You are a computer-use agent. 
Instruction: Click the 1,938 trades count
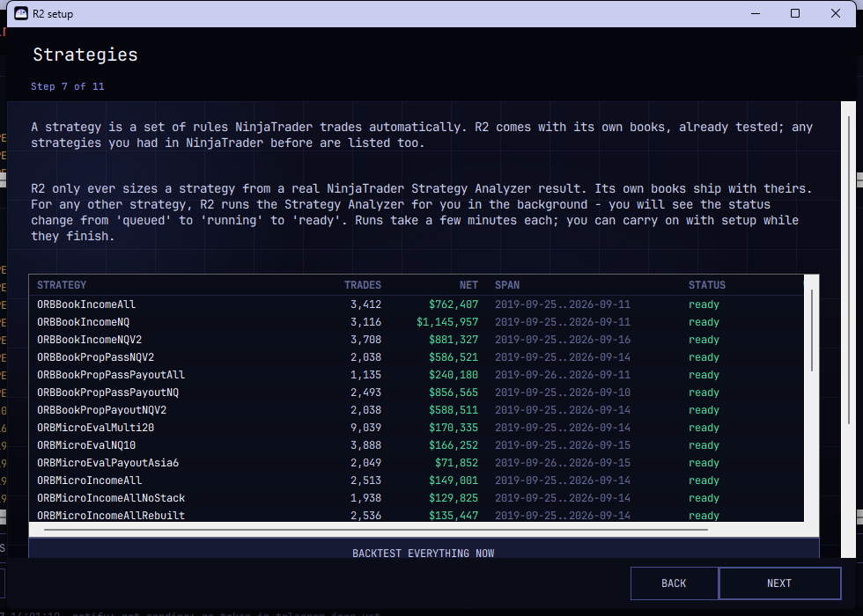pyautogui.click(x=366, y=498)
